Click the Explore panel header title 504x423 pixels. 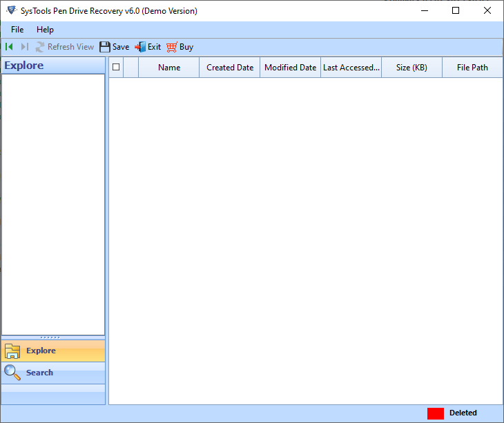click(x=23, y=66)
